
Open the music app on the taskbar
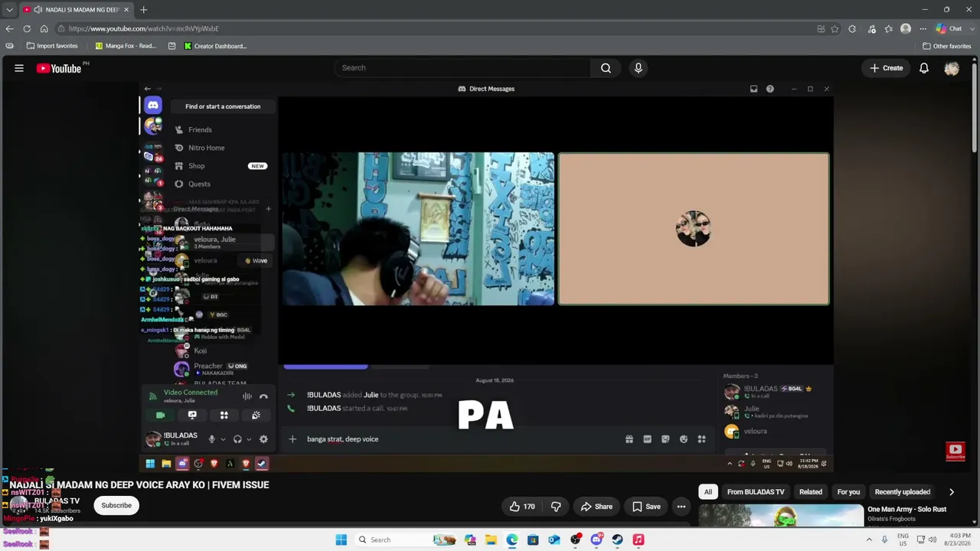tap(638, 540)
